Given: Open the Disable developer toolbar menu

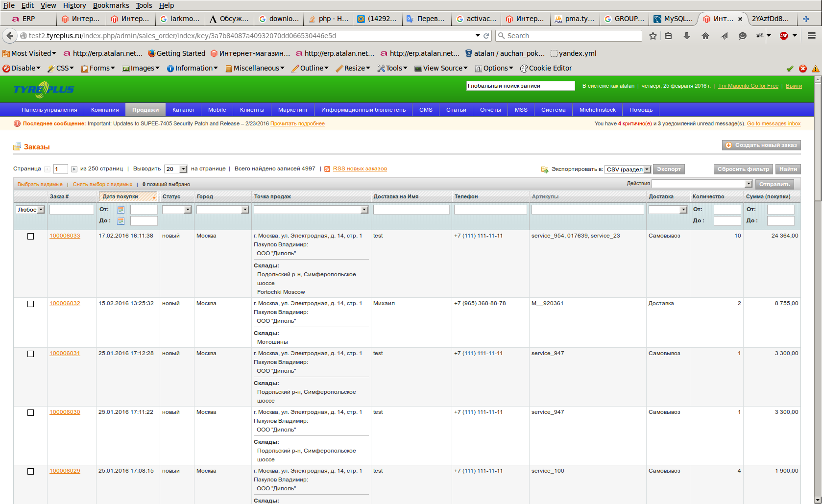Looking at the screenshot, I should (x=22, y=68).
